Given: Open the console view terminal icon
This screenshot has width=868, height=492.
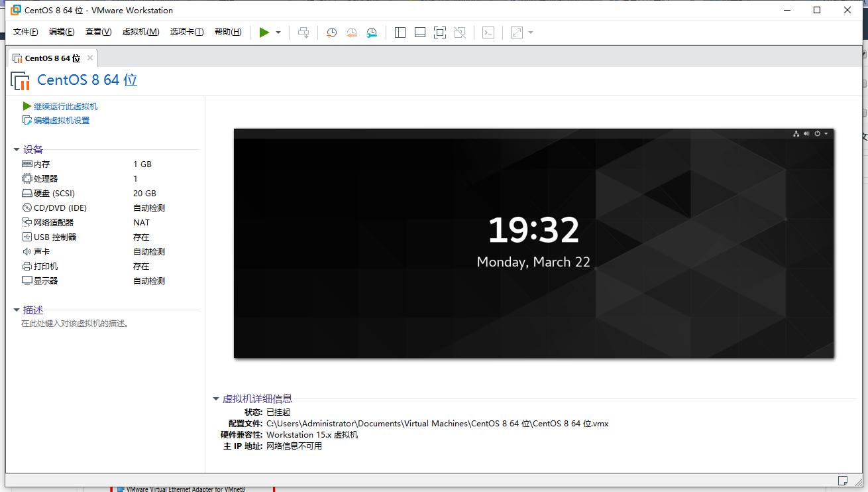Looking at the screenshot, I should point(488,32).
